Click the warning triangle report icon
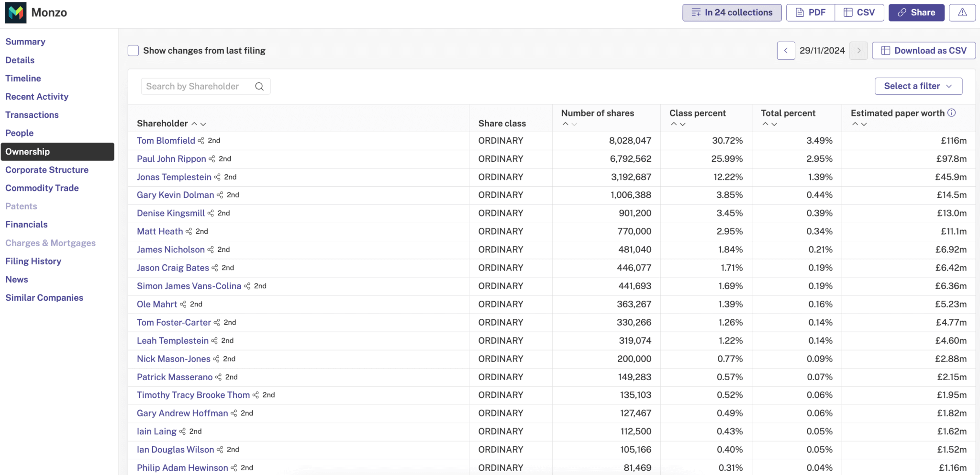980x475 pixels. pyautogui.click(x=962, y=12)
